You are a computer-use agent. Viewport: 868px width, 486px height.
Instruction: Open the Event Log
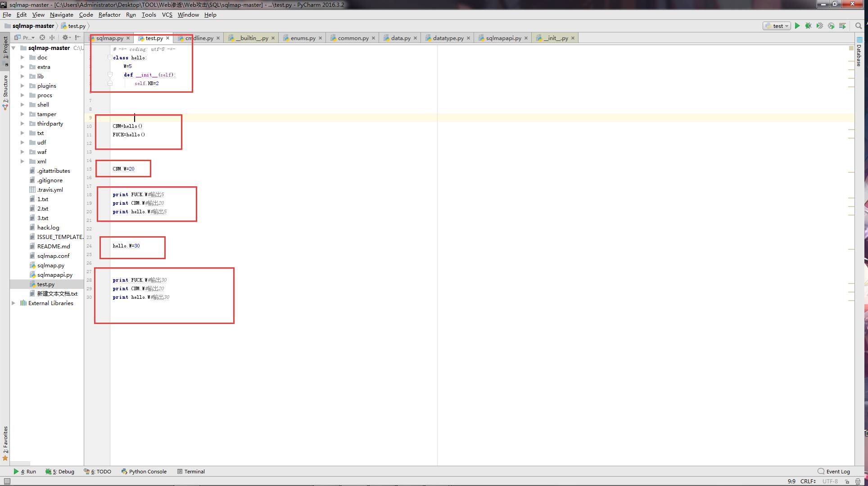(834, 472)
